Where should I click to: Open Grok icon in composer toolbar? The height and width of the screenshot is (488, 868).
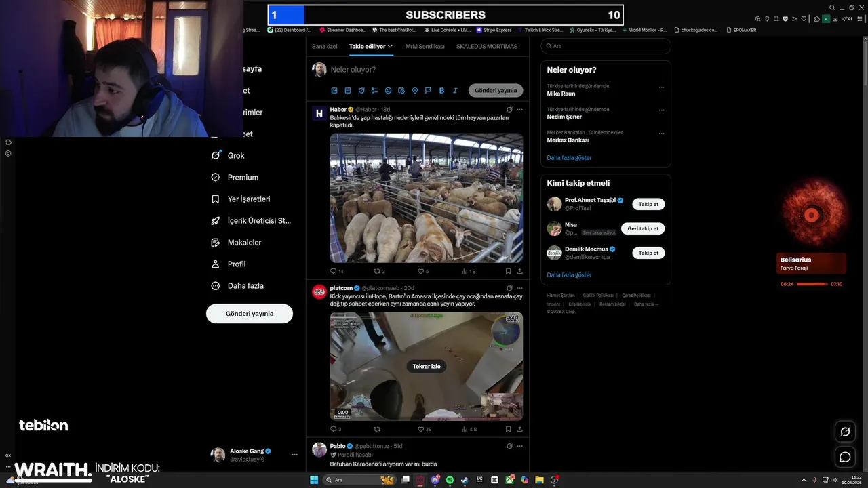tap(361, 90)
